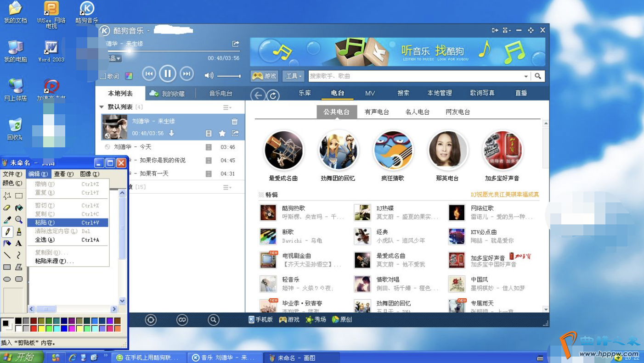Favorite the playing song with star icon
Image resolution: width=644 pixels, height=363 pixels.
pos(222,134)
